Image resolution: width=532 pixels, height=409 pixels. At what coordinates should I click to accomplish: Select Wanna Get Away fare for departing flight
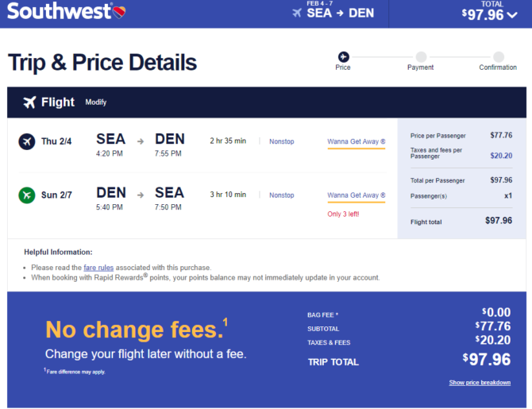[x=357, y=142]
